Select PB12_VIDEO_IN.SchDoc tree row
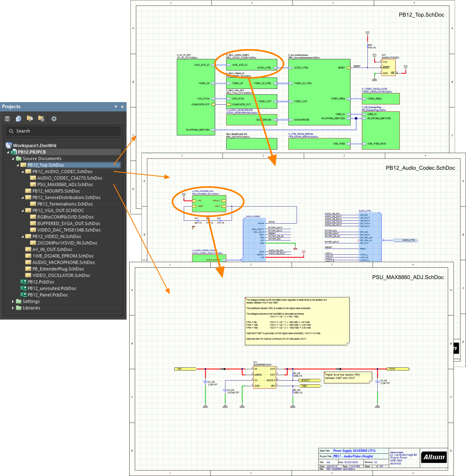 [57, 236]
